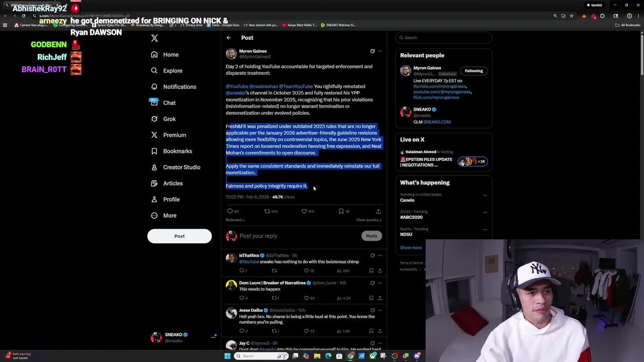Click the Windows Start button
644x362 pixels.
click(227, 356)
